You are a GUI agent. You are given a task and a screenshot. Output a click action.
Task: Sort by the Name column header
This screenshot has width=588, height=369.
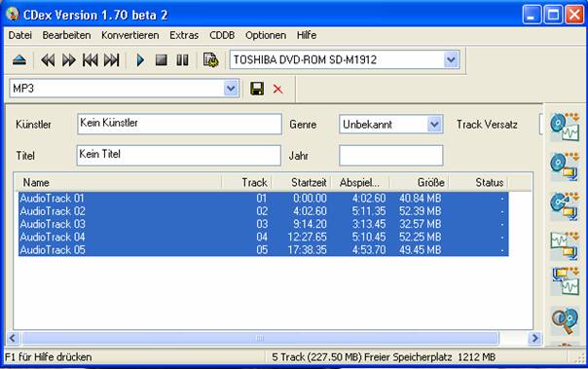118,183
